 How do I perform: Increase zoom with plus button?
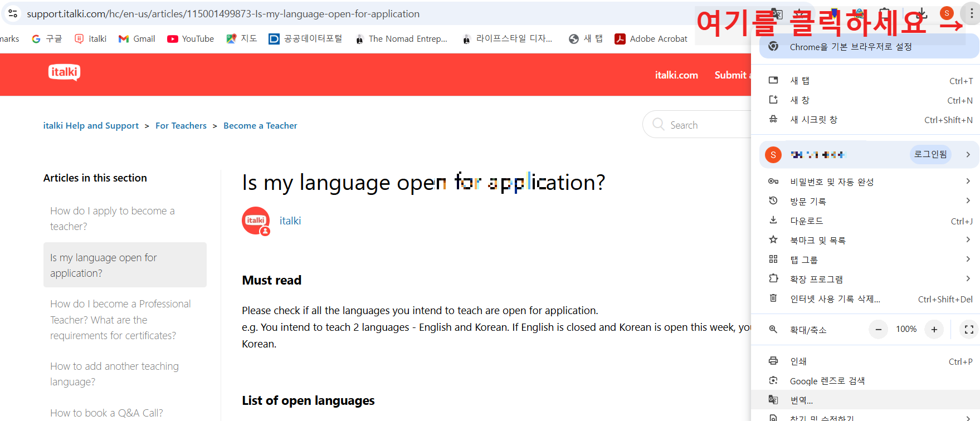(934, 329)
